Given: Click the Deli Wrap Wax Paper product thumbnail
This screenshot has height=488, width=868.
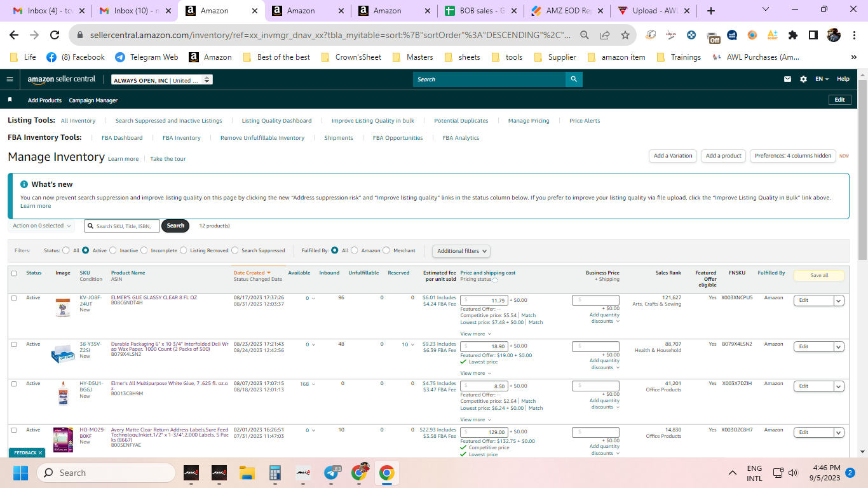Looking at the screenshot, I should (x=63, y=353).
